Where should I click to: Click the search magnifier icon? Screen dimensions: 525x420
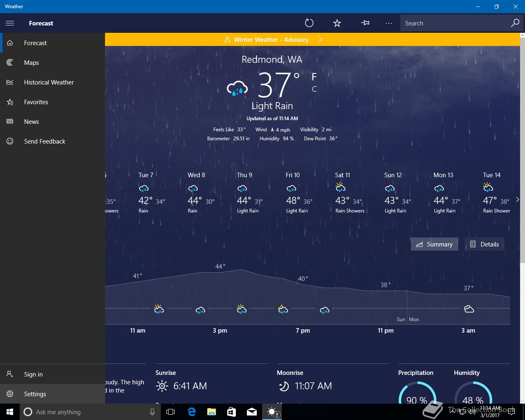pos(515,23)
